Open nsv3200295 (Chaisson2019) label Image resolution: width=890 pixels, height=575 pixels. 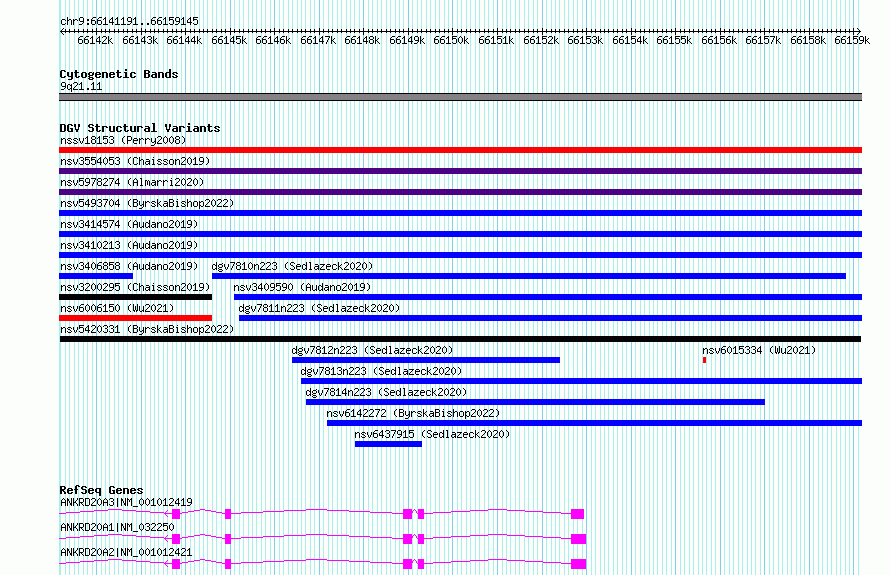coord(135,287)
